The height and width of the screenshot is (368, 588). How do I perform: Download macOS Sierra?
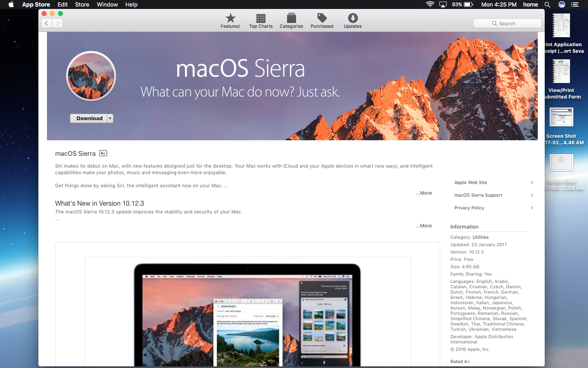(89, 118)
